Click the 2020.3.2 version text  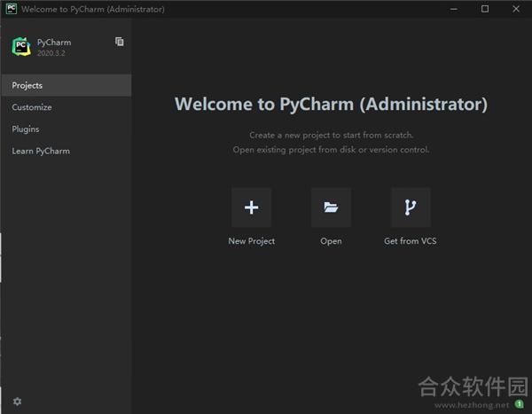tap(51, 53)
